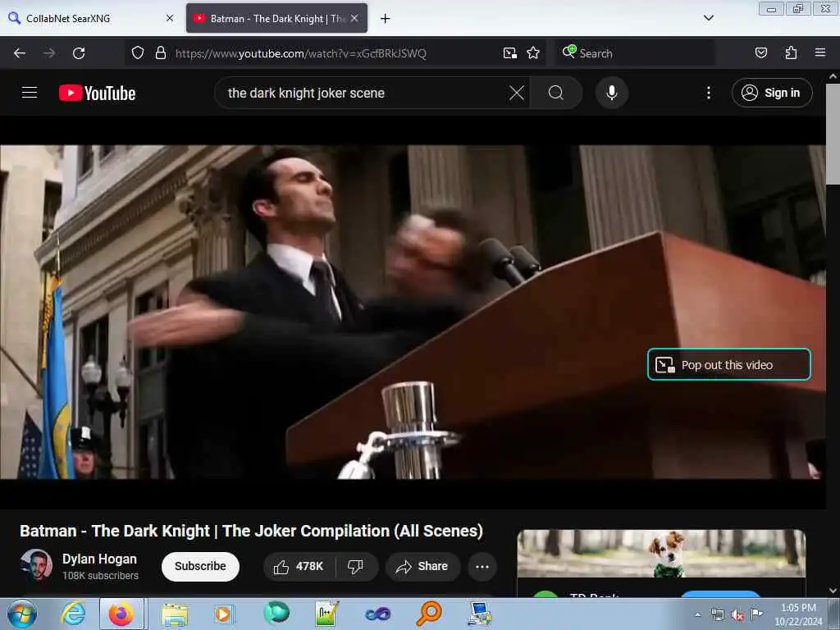This screenshot has width=840, height=630.
Task: Subscribe to Dylan Hogan's channel
Action: click(x=200, y=566)
